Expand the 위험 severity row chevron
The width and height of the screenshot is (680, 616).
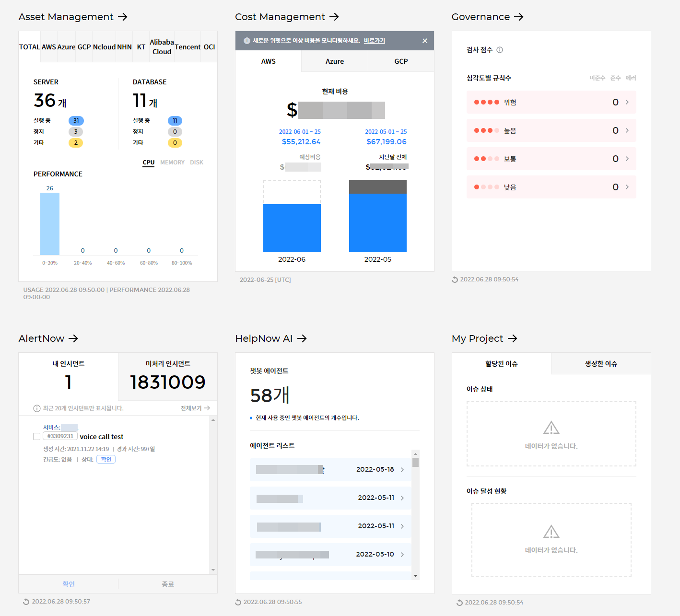[x=627, y=102]
